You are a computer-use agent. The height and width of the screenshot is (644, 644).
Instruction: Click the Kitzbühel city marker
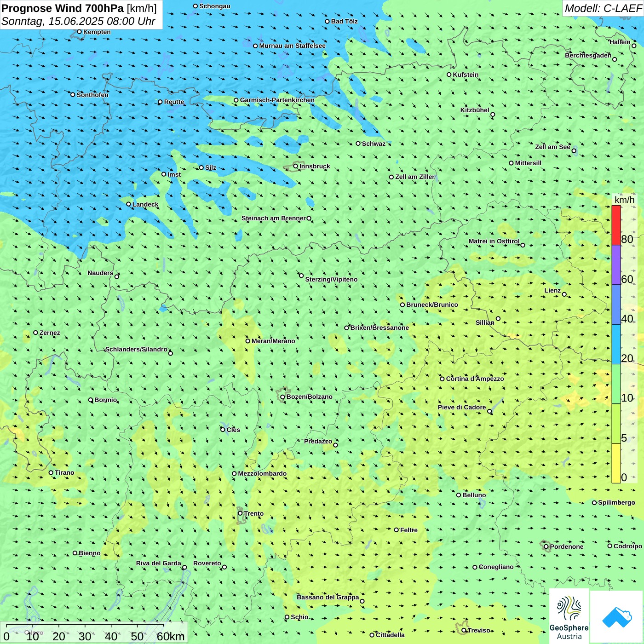click(493, 115)
